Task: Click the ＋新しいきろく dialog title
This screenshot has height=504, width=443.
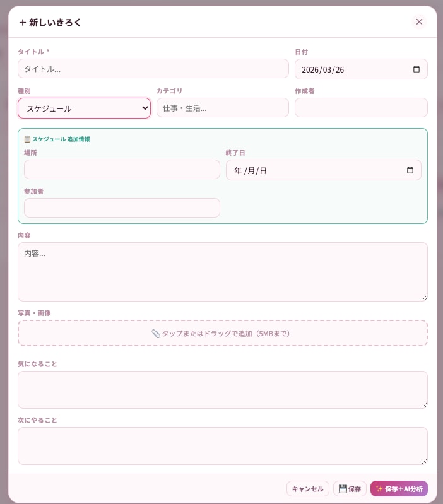Action: [50, 23]
